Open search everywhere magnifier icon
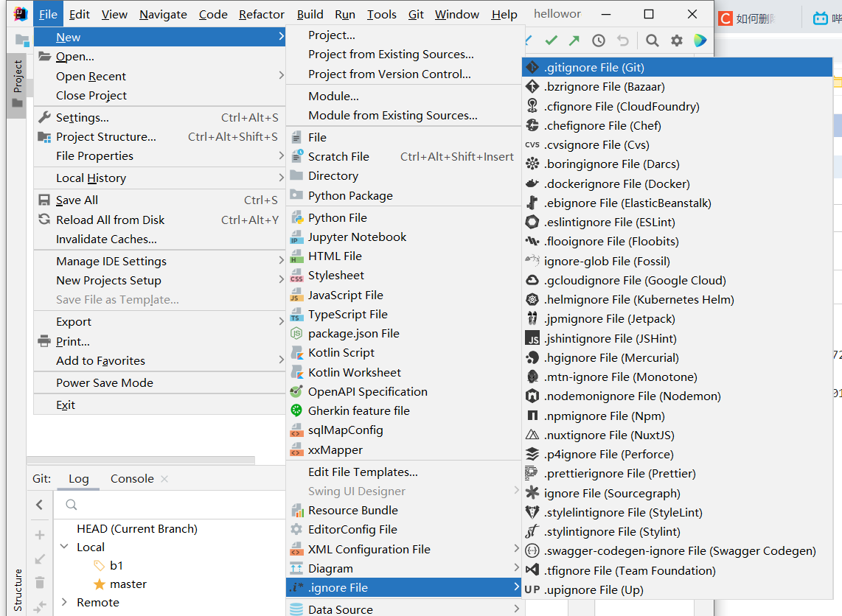The width and height of the screenshot is (842, 616). tap(652, 41)
